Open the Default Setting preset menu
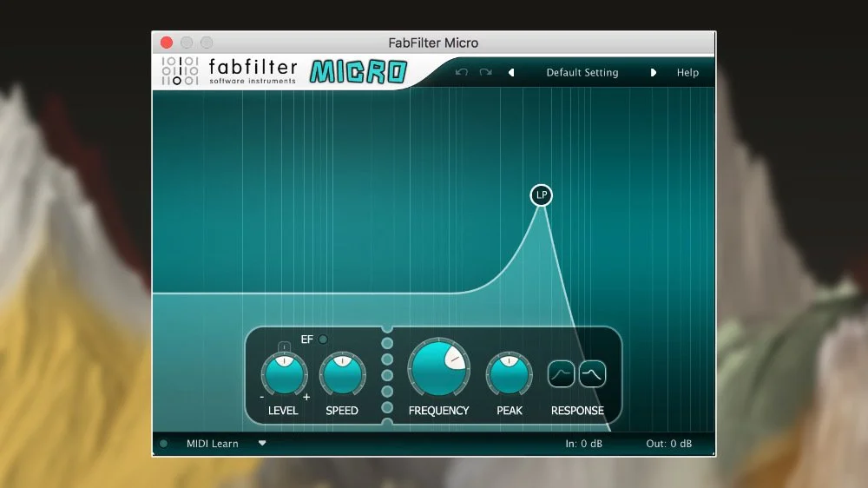Image resolution: width=868 pixels, height=488 pixels. pos(582,73)
